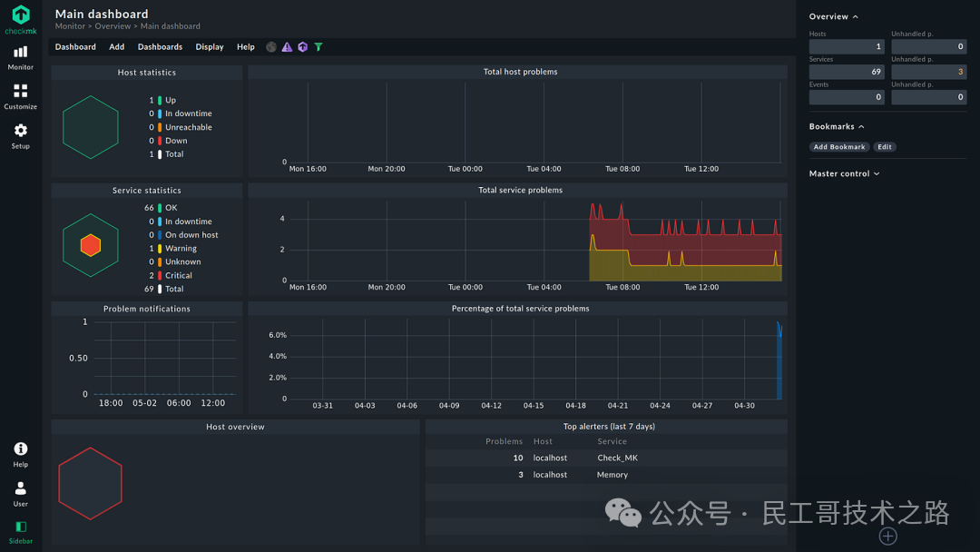This screenshot has width=980, height=552.
Task: Click the red Host overview hexagon
Action: click(x=90, y=483)
